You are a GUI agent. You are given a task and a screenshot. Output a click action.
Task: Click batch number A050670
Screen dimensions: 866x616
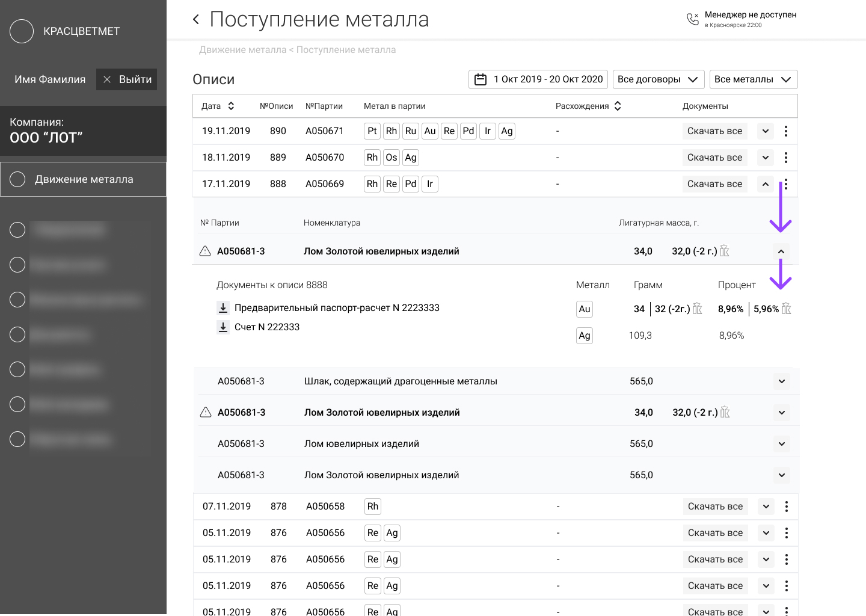[325, 158]
